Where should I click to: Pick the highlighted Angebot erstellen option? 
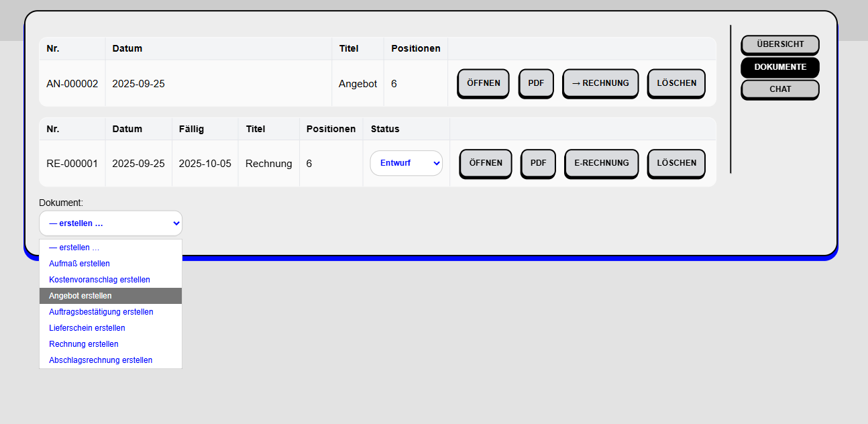point(80,296)
